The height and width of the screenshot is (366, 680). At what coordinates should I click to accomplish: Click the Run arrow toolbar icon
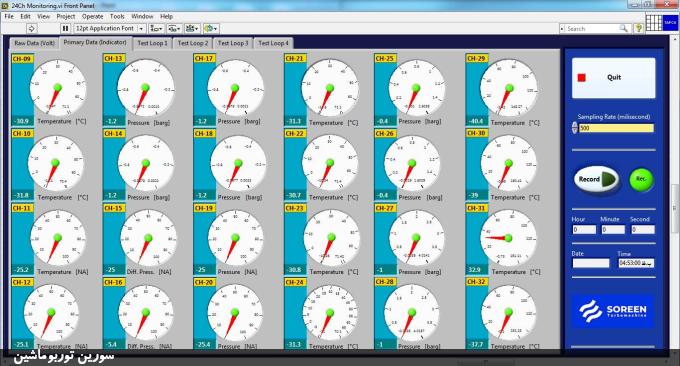point(31,29)
